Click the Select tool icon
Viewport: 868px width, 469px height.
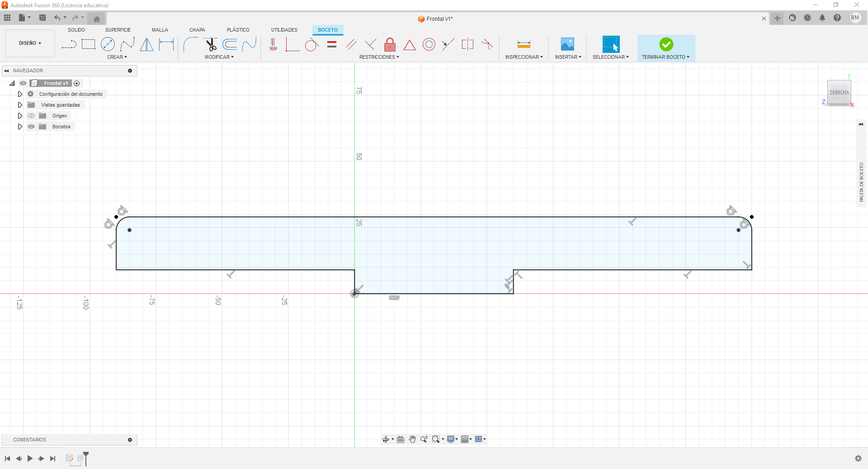click(611, 44)
